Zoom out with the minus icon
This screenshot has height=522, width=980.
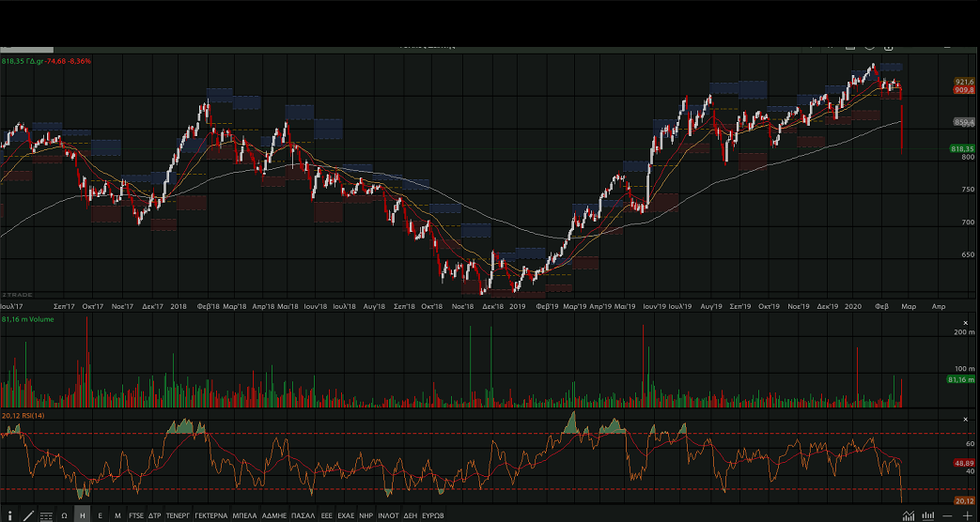click(x=948, y=515)
